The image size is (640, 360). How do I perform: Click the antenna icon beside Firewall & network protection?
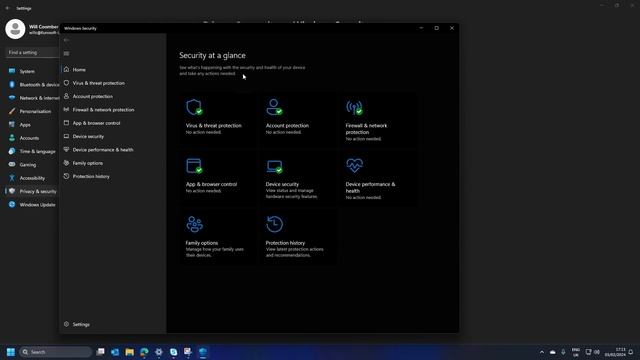[x=67, y=109]
